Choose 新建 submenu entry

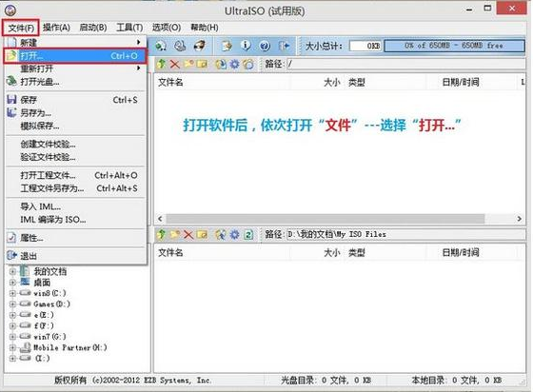pos(75,43)
